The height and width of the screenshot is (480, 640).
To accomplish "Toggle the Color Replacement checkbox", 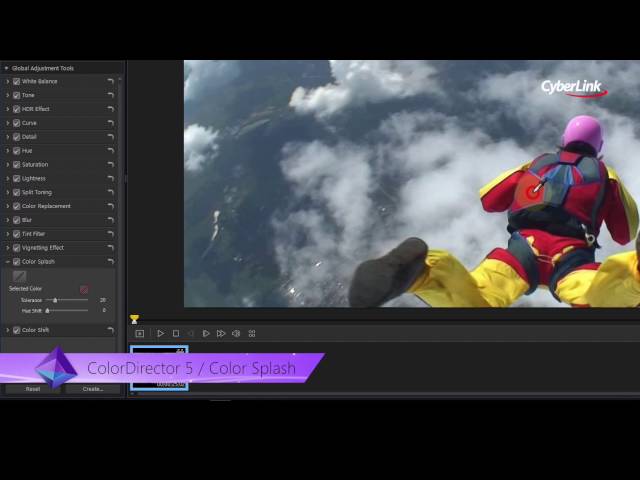I will click(x=16, y=207).
